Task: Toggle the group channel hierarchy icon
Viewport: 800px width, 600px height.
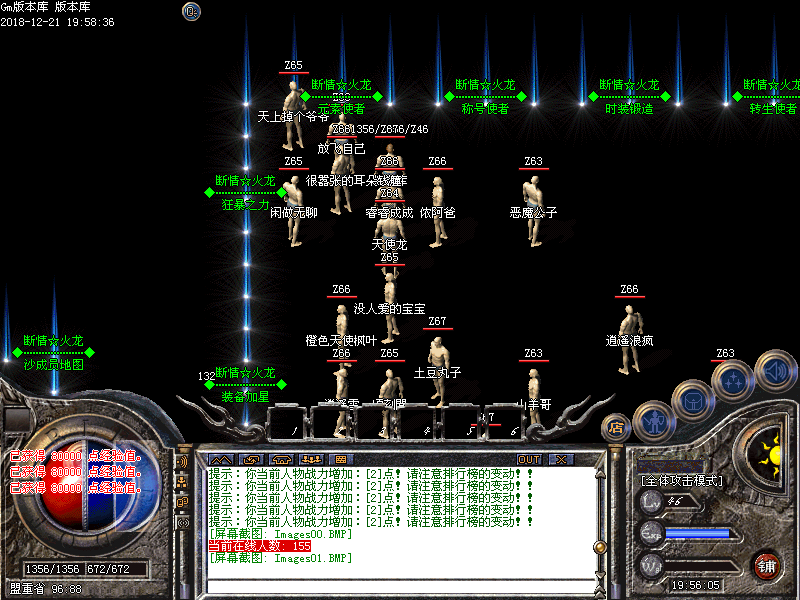Action: (x=182, y=482)
